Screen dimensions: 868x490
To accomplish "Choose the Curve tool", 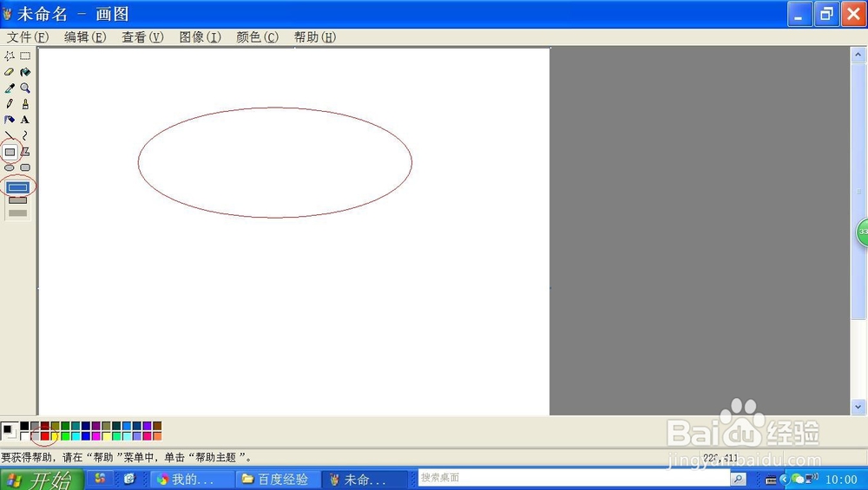I will coord(25,135).
